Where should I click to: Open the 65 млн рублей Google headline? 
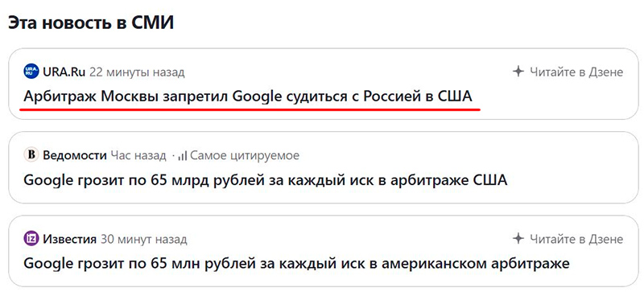coord(296,263)
